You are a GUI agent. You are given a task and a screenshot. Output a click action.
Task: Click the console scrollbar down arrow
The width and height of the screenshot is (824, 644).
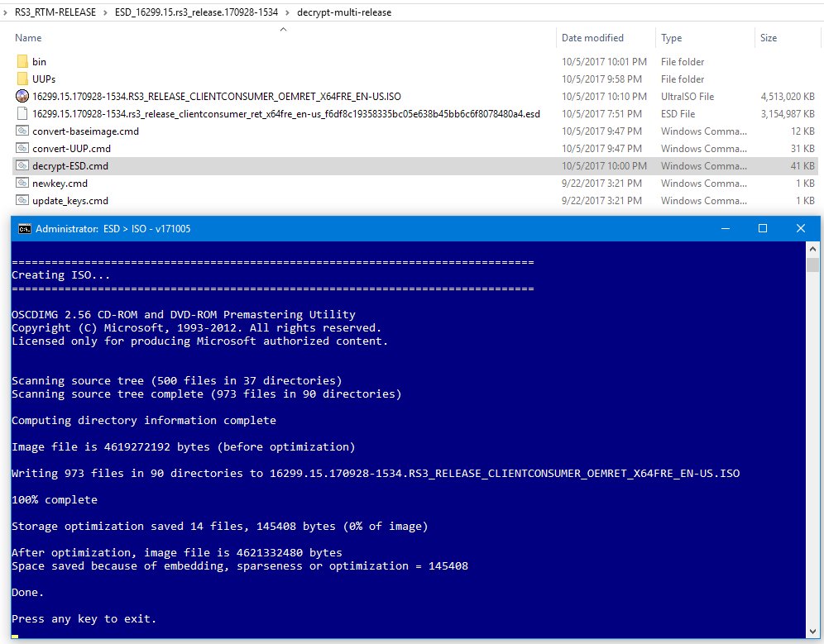[812, 631]
